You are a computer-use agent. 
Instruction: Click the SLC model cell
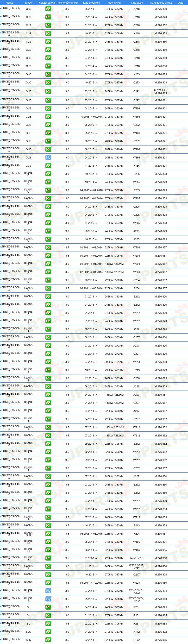pyautogui.click(x=29, y=632)
